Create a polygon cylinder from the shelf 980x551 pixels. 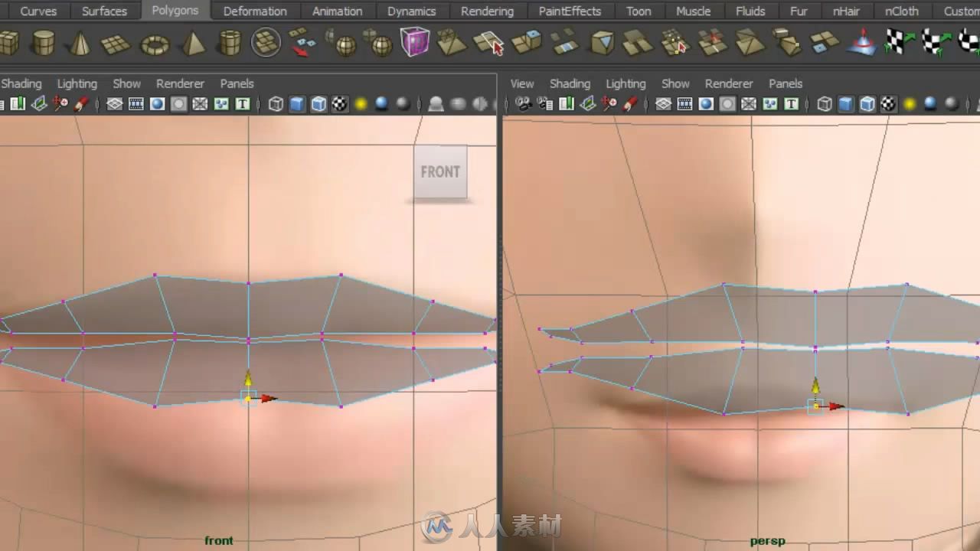(x=44, y=43)
